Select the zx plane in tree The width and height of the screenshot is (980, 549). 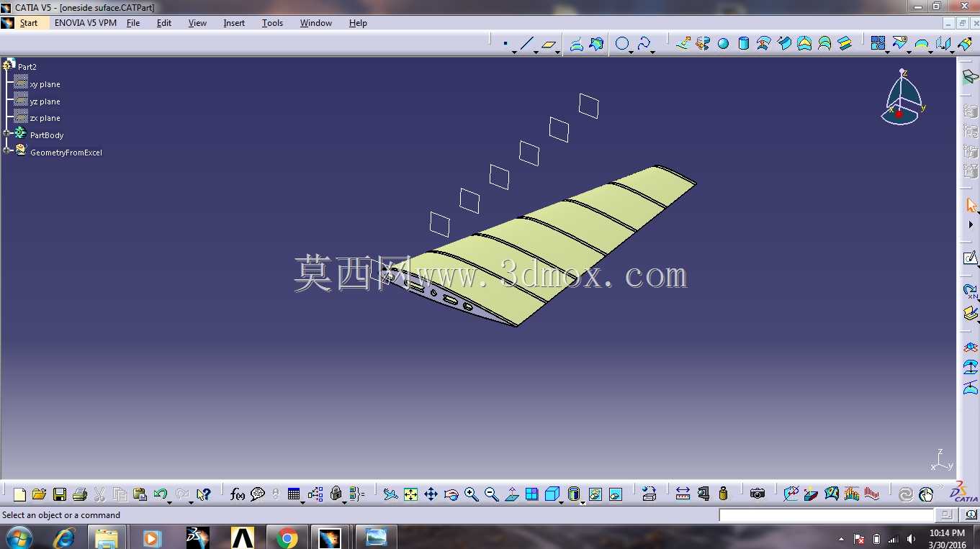45,118
